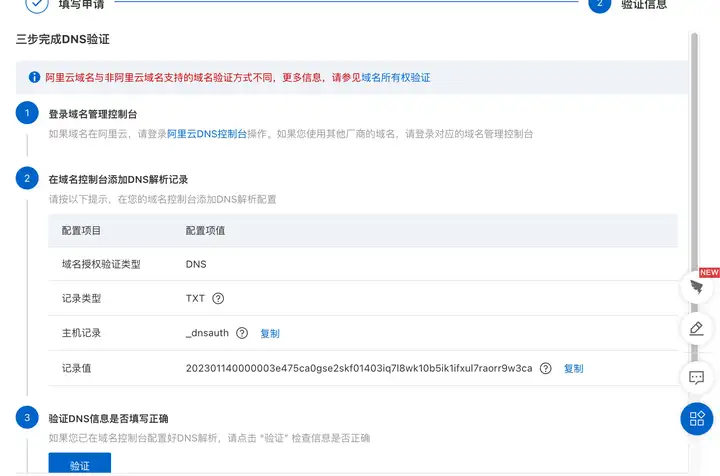Click the 验证信息 step label
The image size is (720, 476).
[x=644, y=5]
